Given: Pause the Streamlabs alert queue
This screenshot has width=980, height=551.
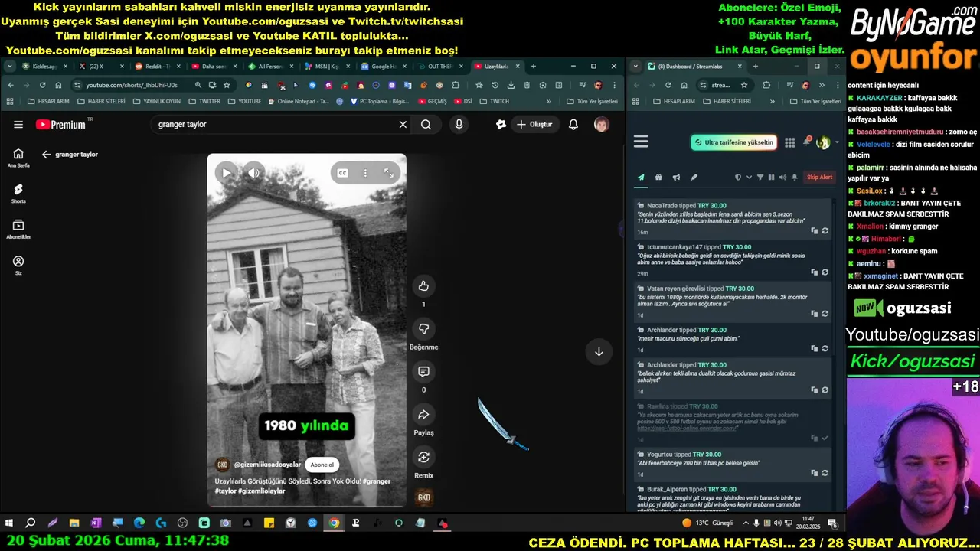Looking at the screenshot, I should click(x=771, y=178).
